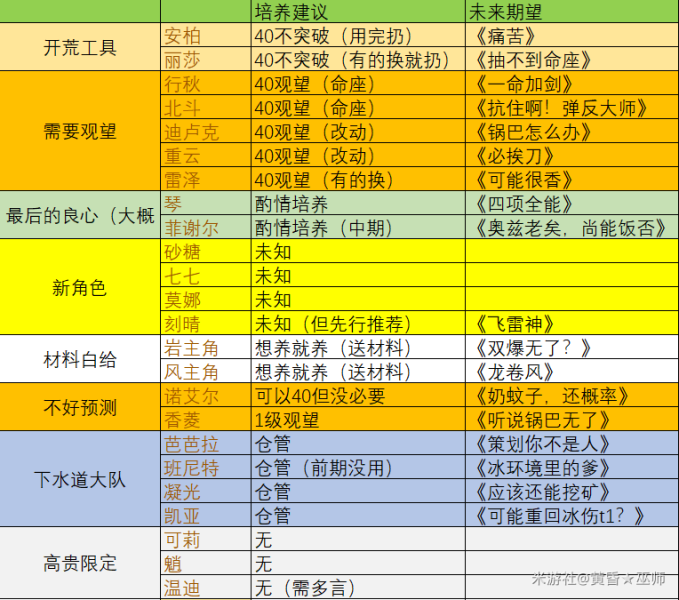This screenshot has width=679, height=600.
Task: Click the character cell 安柏
Action: (x=206, y=35)
